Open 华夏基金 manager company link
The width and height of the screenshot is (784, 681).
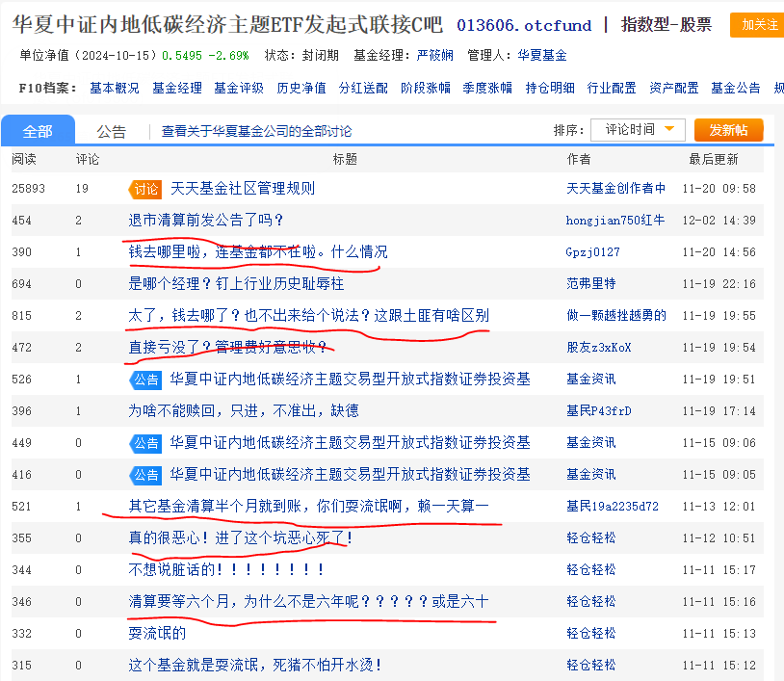[x=541, y=55]
